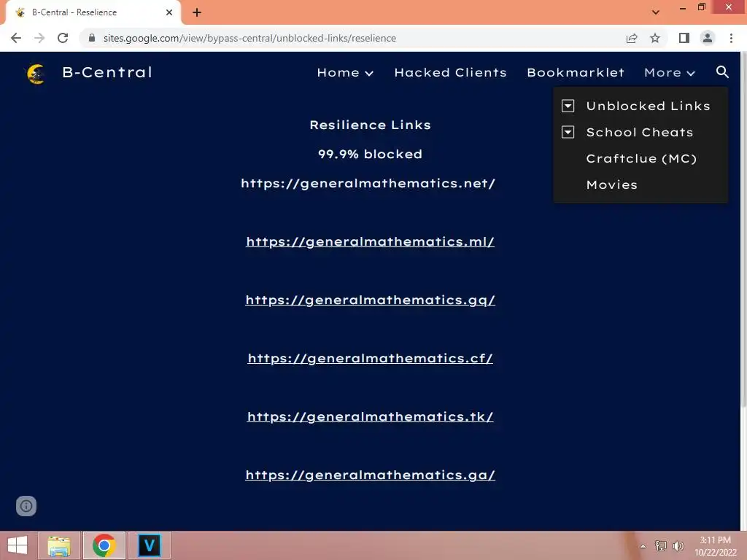
Task: Open the blue V app in taskbar
Action: [x=149, y=545]
